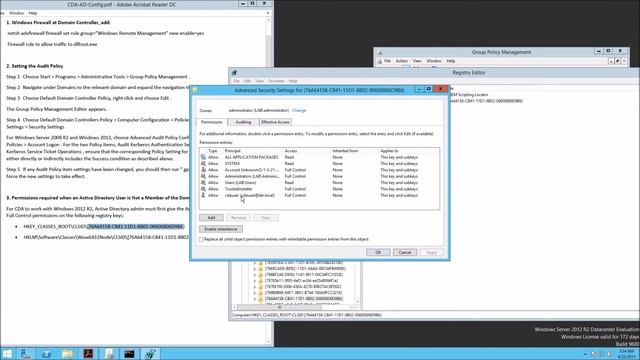Screen dimensions: 640x360
Task: Expand the {76A64158-CB41-11D1 registry key
Action: [255, 299]
